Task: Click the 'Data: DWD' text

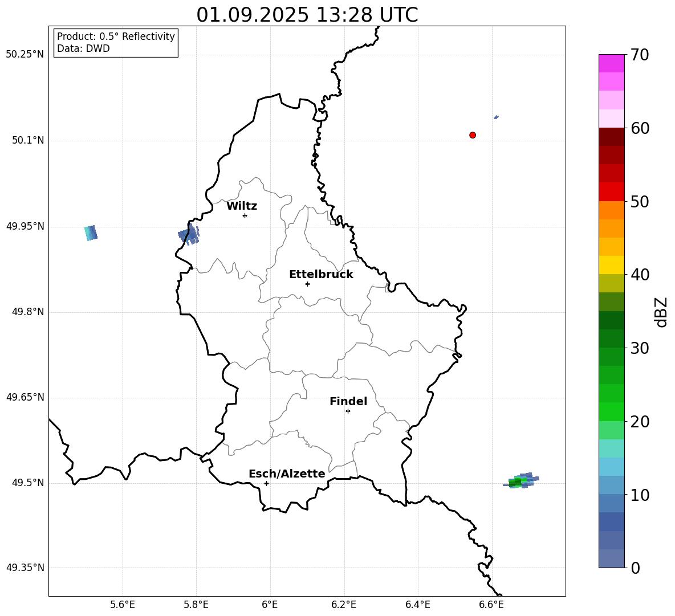Action: [x=83, y=48]
